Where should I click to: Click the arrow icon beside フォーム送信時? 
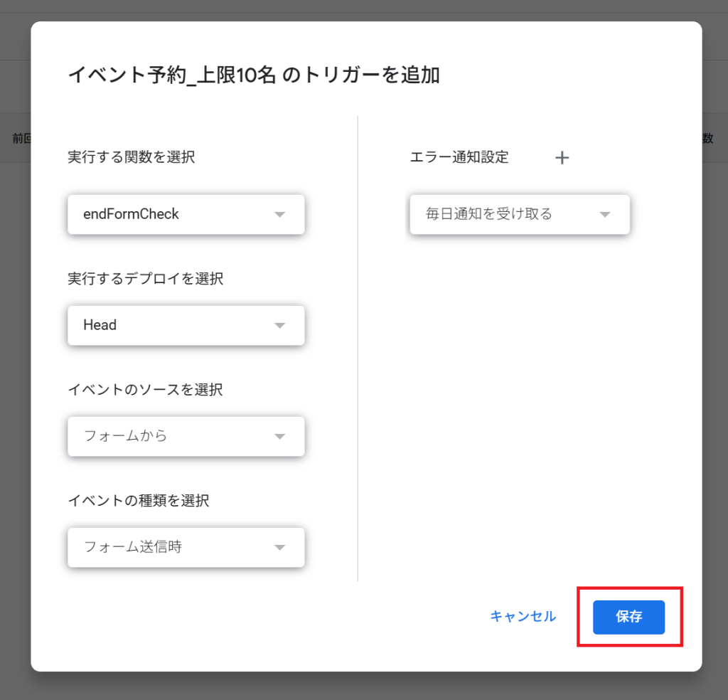click(x=279, y=547)
